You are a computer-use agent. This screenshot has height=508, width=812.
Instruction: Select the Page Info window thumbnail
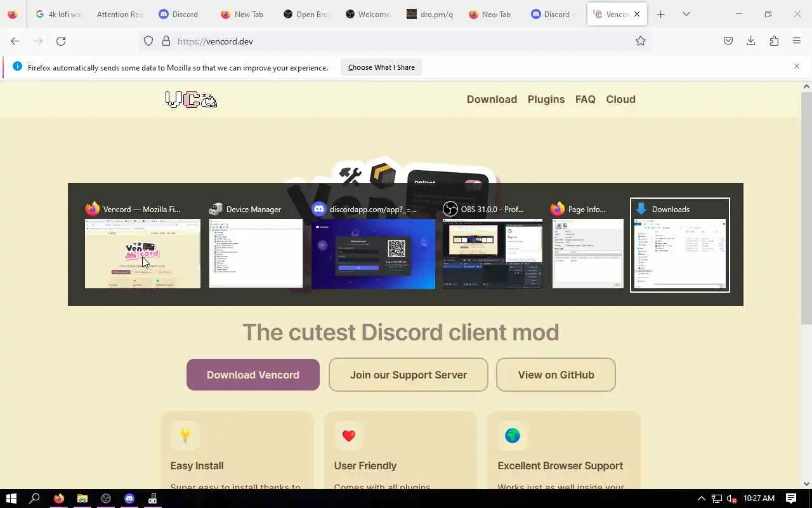pos(588,253)
